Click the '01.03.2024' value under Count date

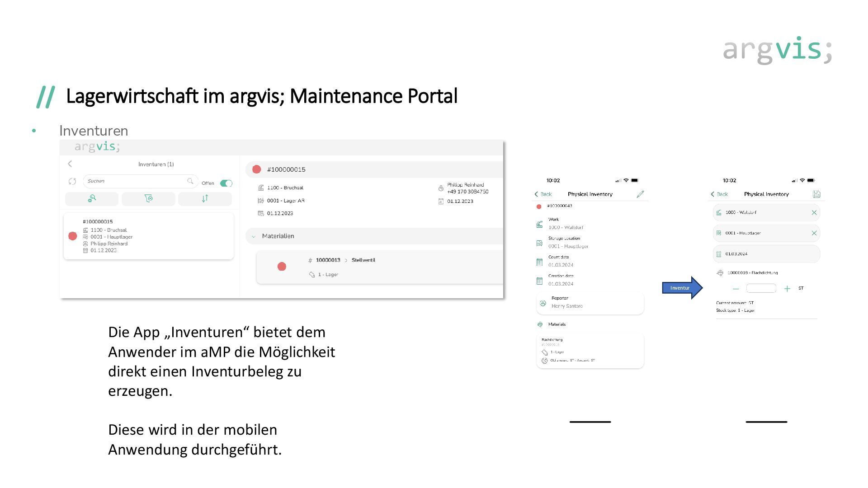click(x=561, y=265)
